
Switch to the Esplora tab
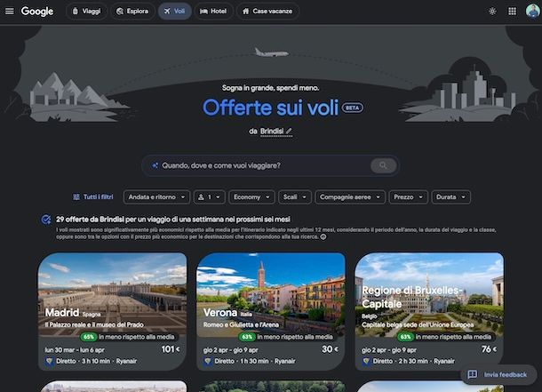(x=132, y=12)
